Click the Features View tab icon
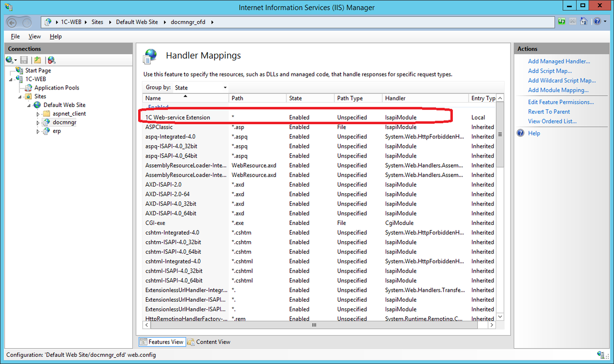The width and height of the screenshot is (614, 364). click(x=143, y=342)
